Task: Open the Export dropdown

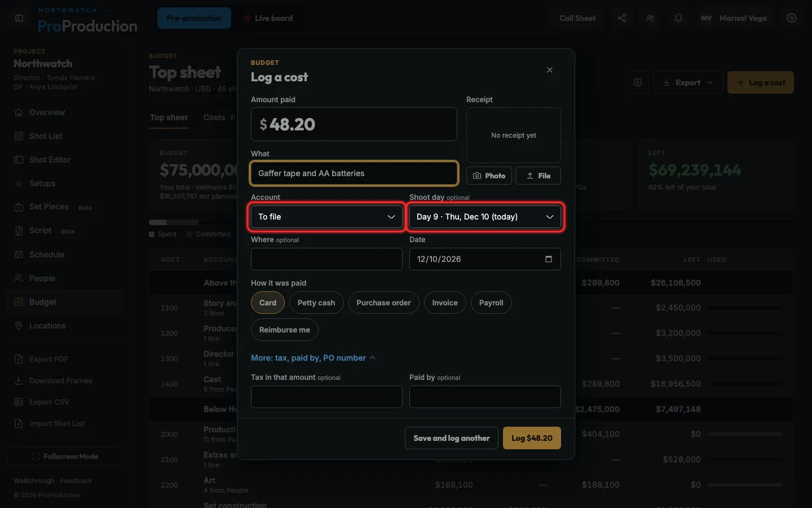Action: (x=689, y=82)
